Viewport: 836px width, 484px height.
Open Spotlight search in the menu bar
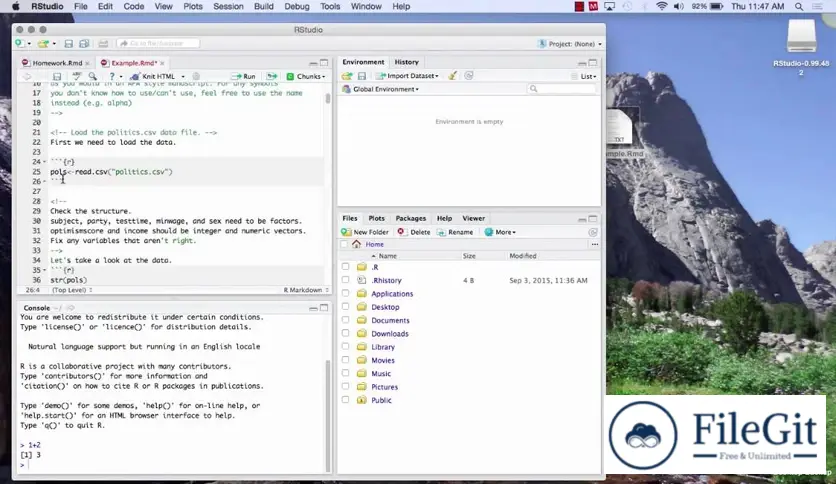point(799,6)
